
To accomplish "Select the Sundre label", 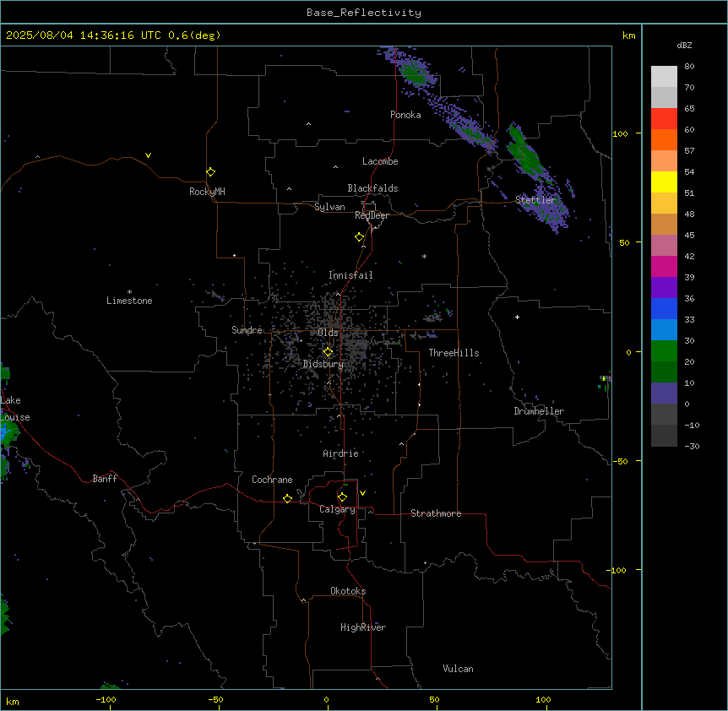I will pos(247,330).
